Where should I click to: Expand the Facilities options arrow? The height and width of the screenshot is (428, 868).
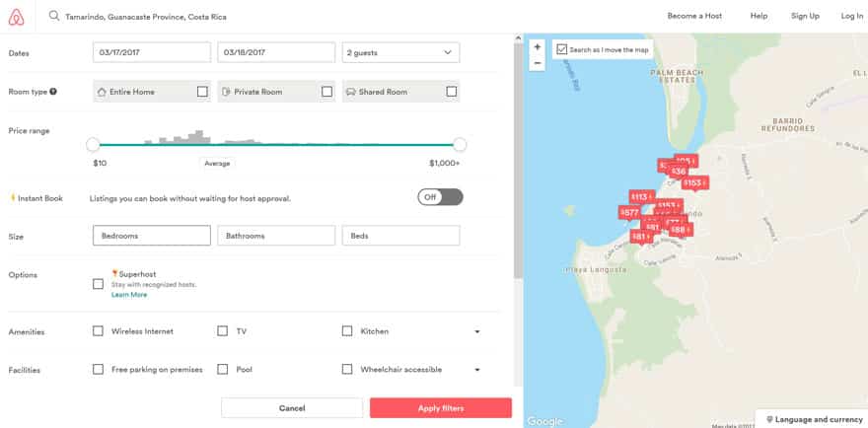[x=477, y=370]
